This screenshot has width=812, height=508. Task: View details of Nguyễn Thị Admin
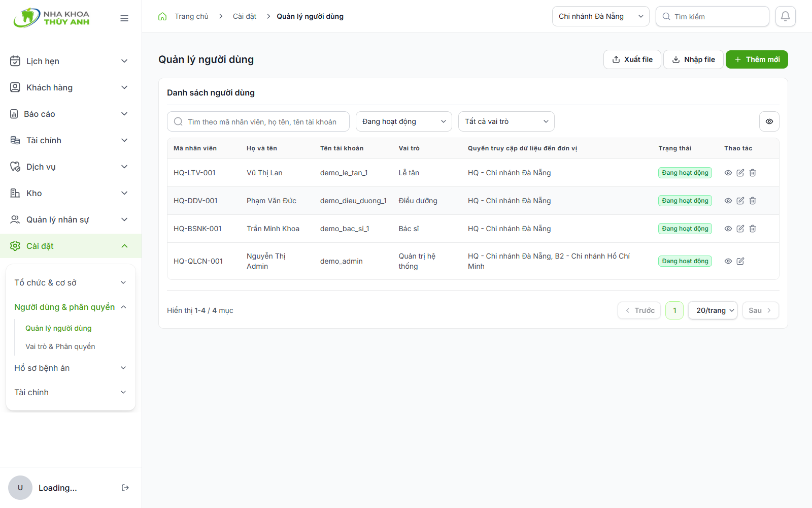[728, 261]
